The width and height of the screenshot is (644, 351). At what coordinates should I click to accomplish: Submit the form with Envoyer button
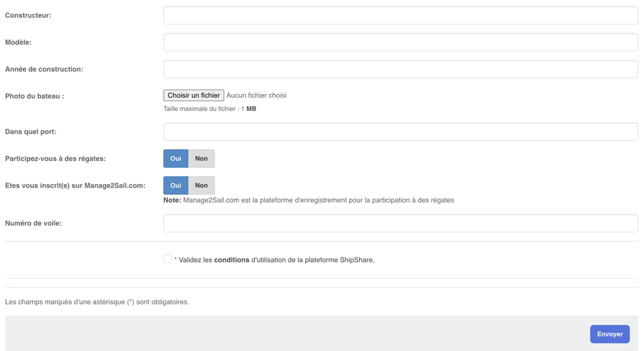609,334
